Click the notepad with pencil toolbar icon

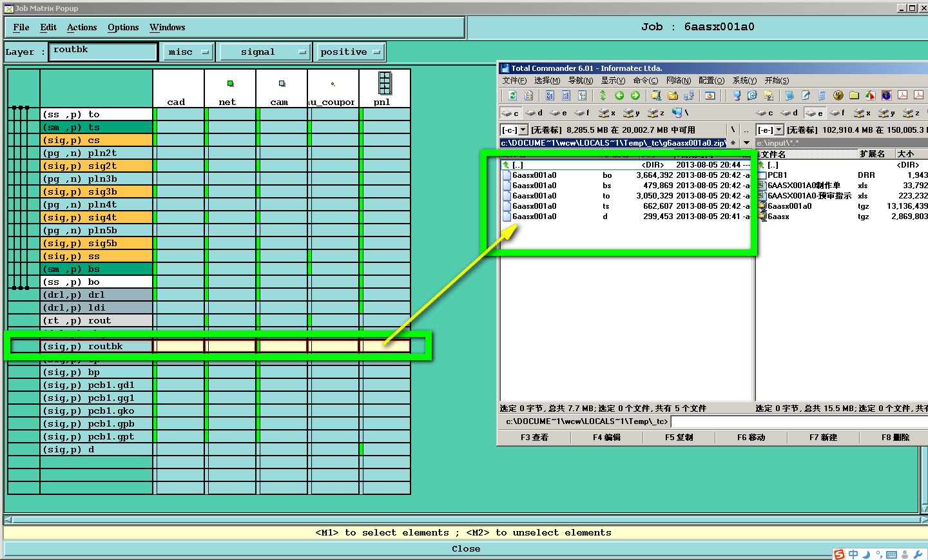(x=806, y=95)
